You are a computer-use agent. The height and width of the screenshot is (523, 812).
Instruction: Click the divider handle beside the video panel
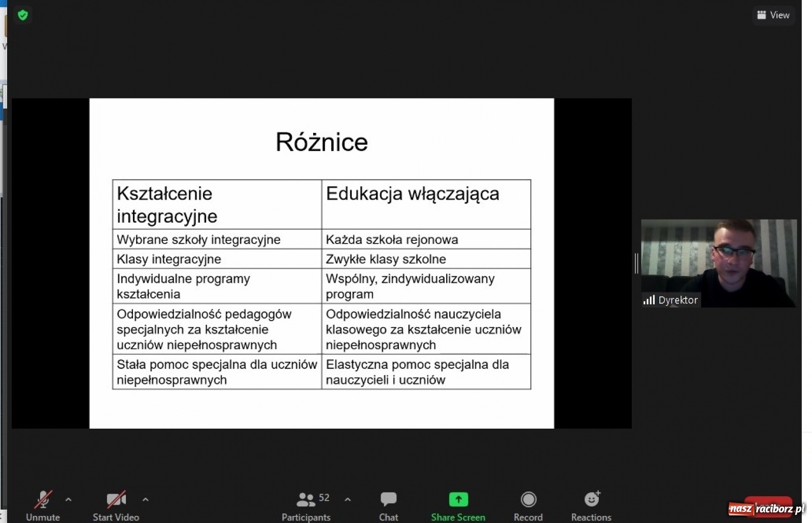(637, 263)
